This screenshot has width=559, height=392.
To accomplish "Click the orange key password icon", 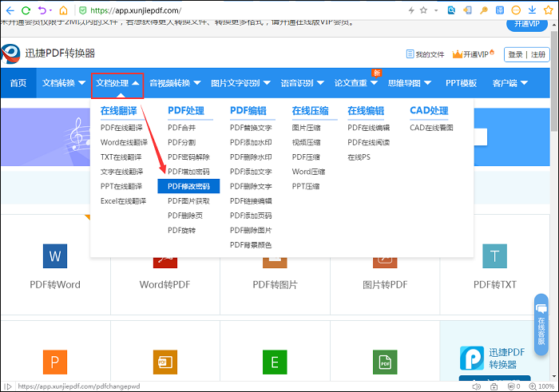I will (484, 10).
